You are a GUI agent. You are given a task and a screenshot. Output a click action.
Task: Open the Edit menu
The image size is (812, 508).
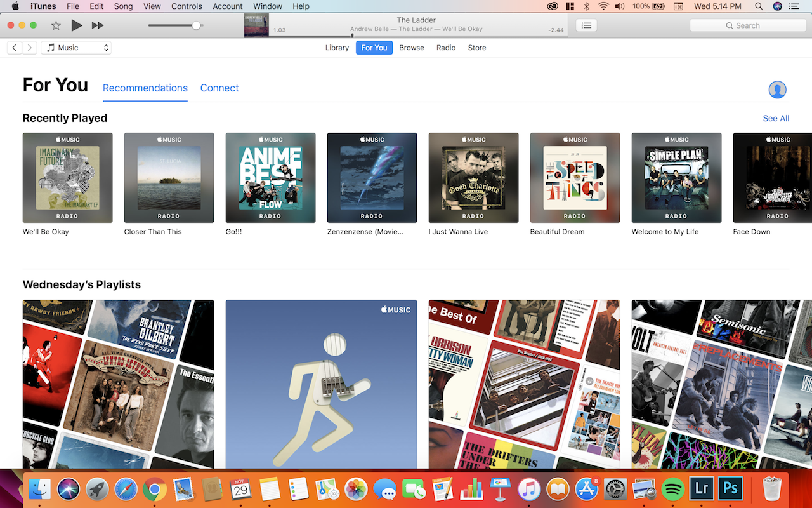pyautogui.click(x=96, y=6)
